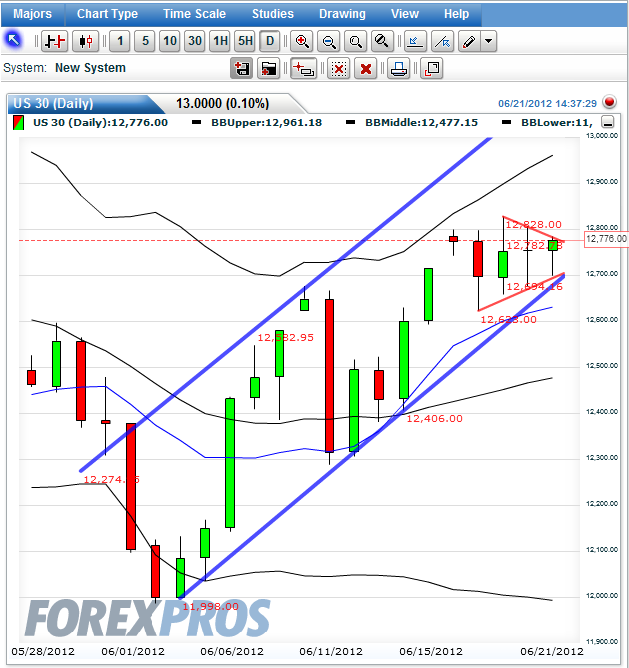Switch to candlestick chart type

85,41
